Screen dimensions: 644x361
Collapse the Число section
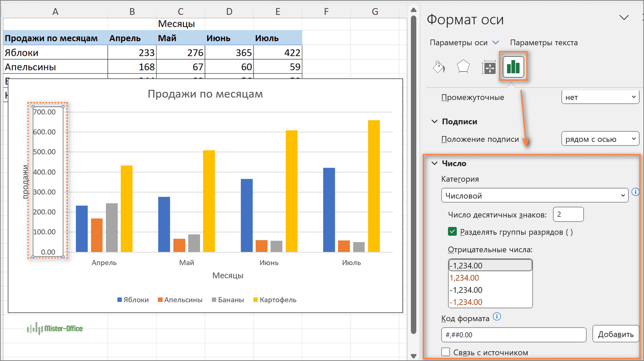[435, 163]
